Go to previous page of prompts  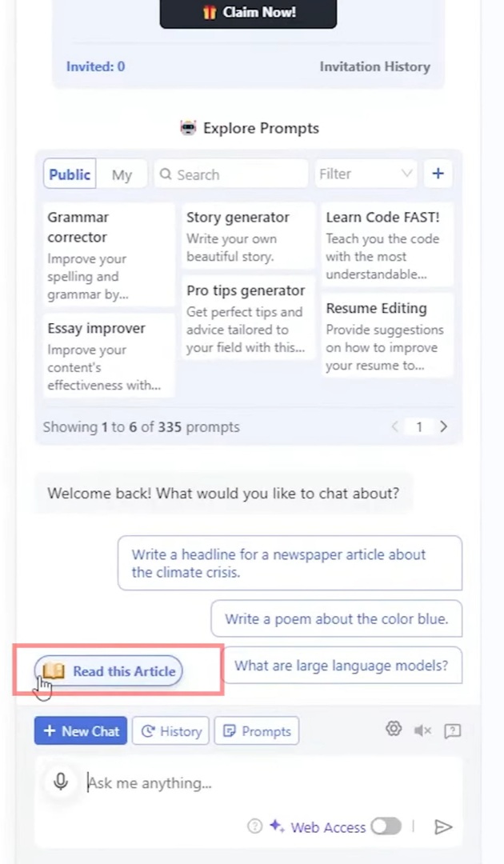[395, 426]
